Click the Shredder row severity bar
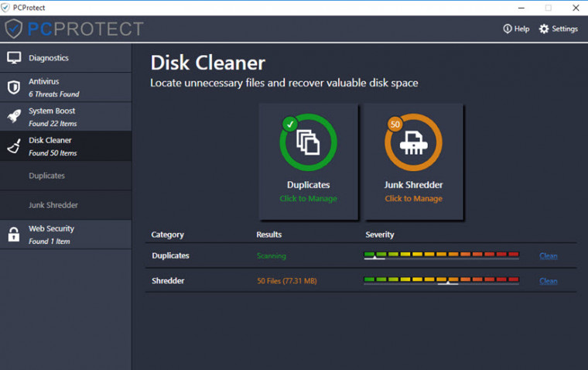Viewport: 588px width, 370px height. [441, 281]
